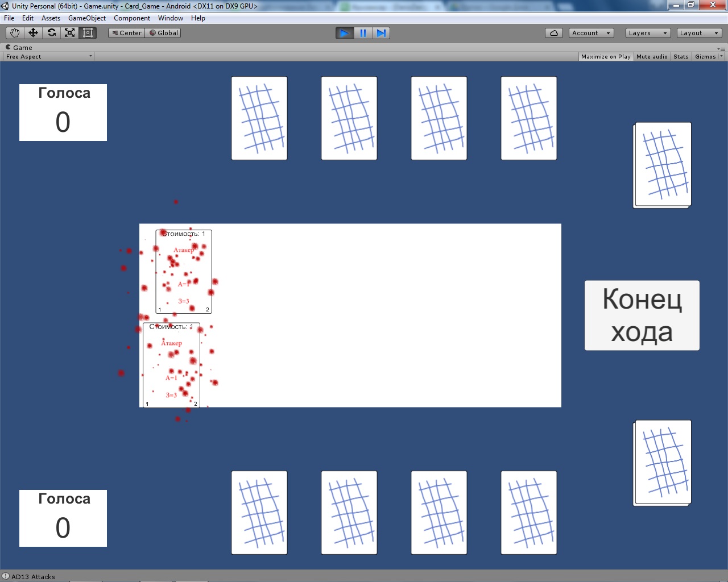
Task: Open the GameObject menu
Action: (x=87, y=18)
